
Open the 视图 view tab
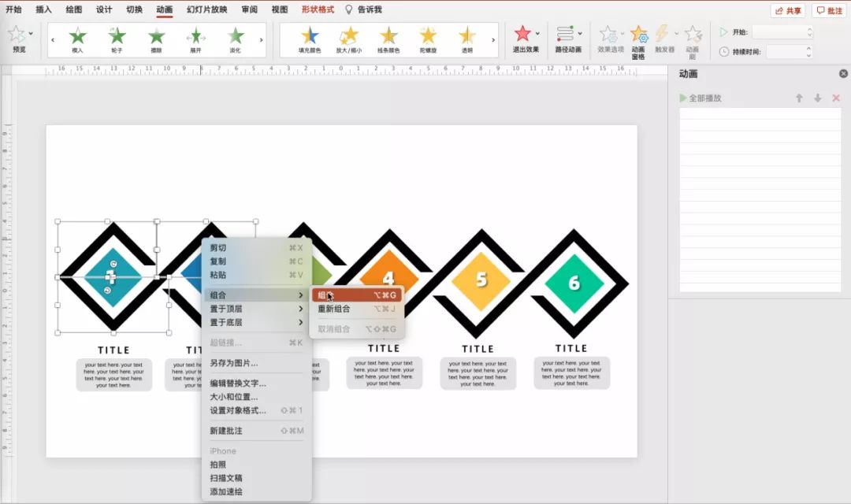click(x=280, y=9)
